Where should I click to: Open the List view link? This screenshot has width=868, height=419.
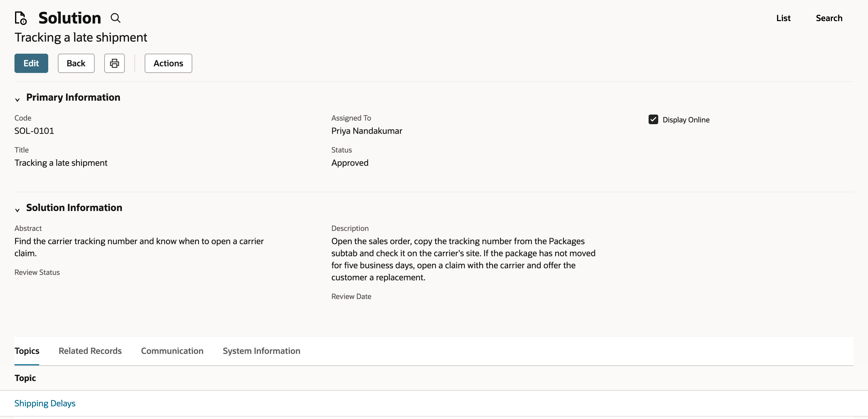pyautogui.click(x=783, y=18)
